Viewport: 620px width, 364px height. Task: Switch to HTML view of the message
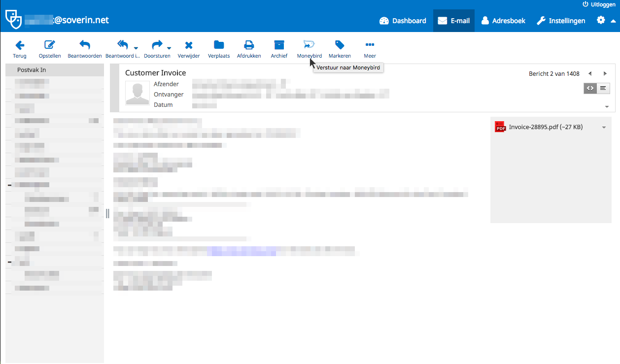pos(590,88)
